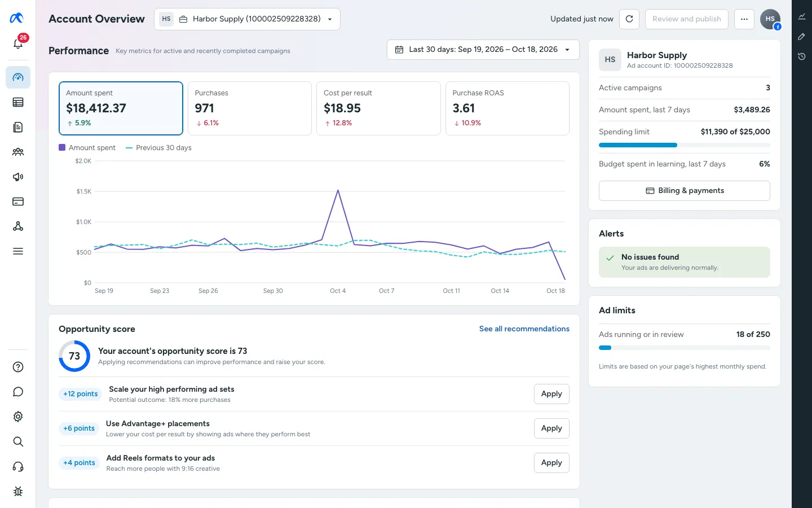Select the Cost per result metric card
The width and height of the screenshot is (812, 508).
point(378,108)
